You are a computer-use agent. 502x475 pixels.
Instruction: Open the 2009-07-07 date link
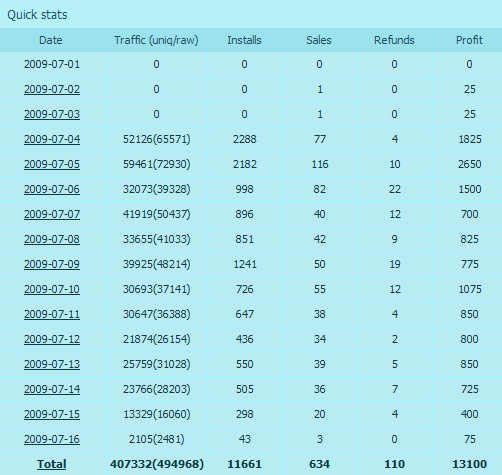pos(52,214)
